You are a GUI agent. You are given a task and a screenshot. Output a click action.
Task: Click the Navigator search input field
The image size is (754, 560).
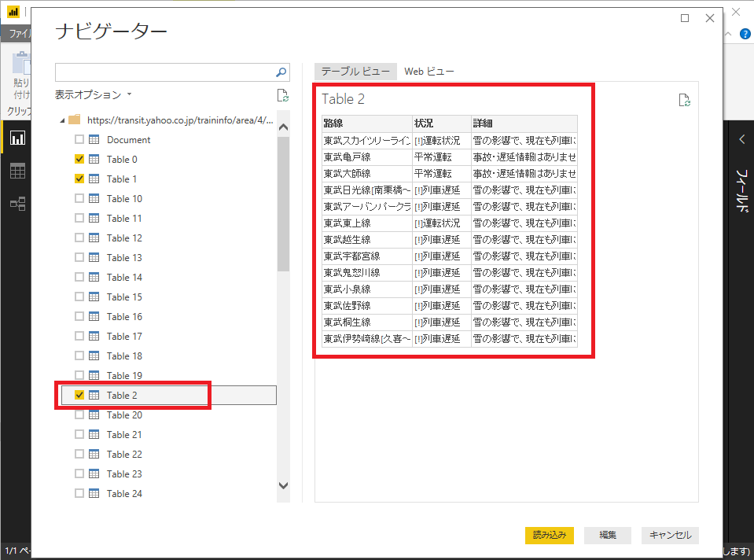coord(165,72)
